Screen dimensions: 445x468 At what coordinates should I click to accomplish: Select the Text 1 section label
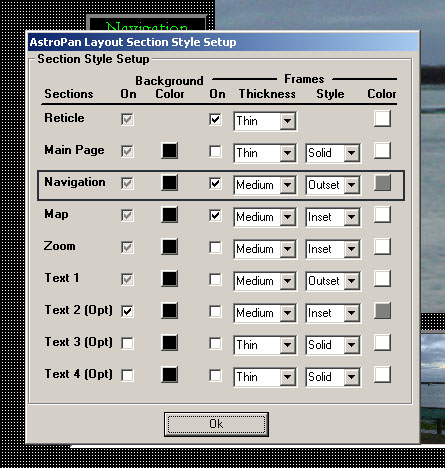[x=62, y=278]
